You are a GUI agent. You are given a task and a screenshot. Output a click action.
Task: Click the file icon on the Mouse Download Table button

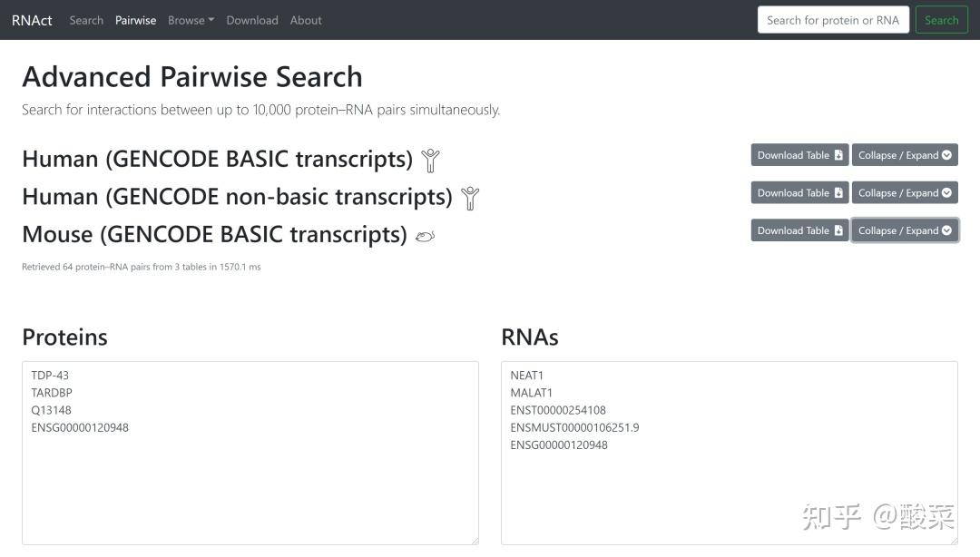tap(839, 230)
